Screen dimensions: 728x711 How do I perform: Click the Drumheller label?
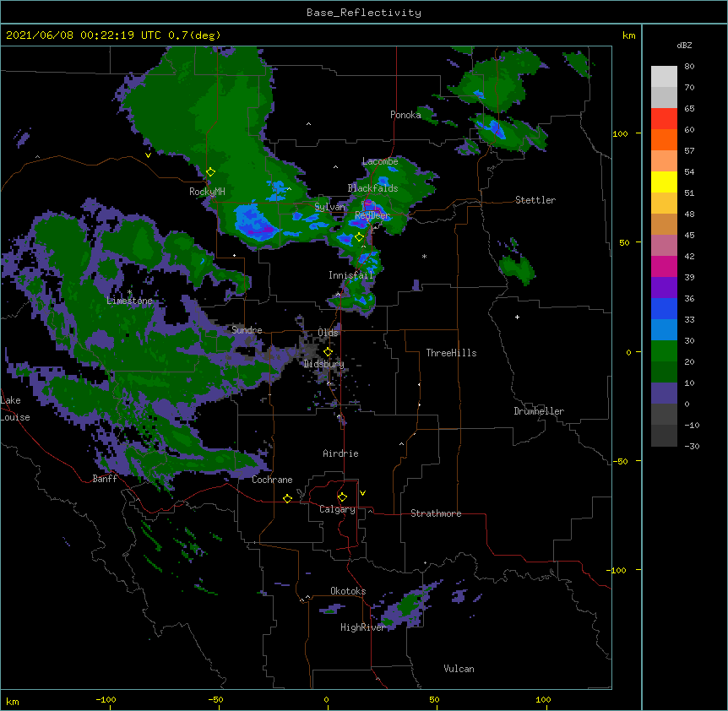click(x=539, y=411)
